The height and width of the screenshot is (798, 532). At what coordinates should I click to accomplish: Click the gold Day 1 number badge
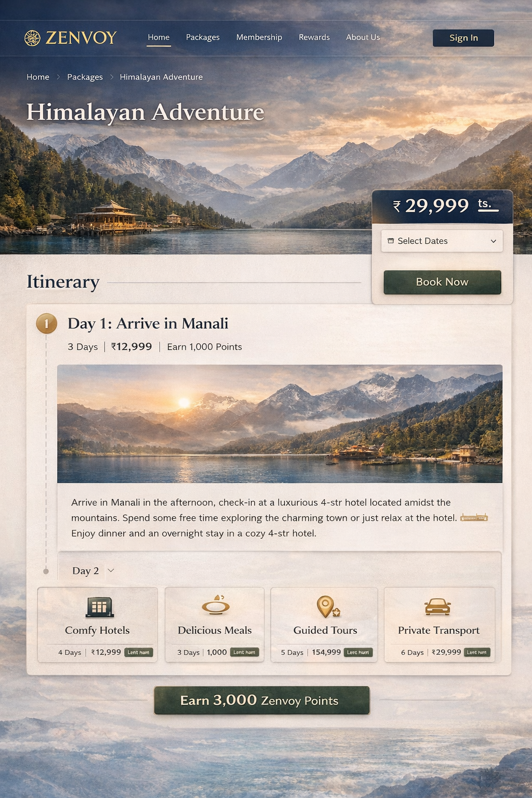pos(46,324)
